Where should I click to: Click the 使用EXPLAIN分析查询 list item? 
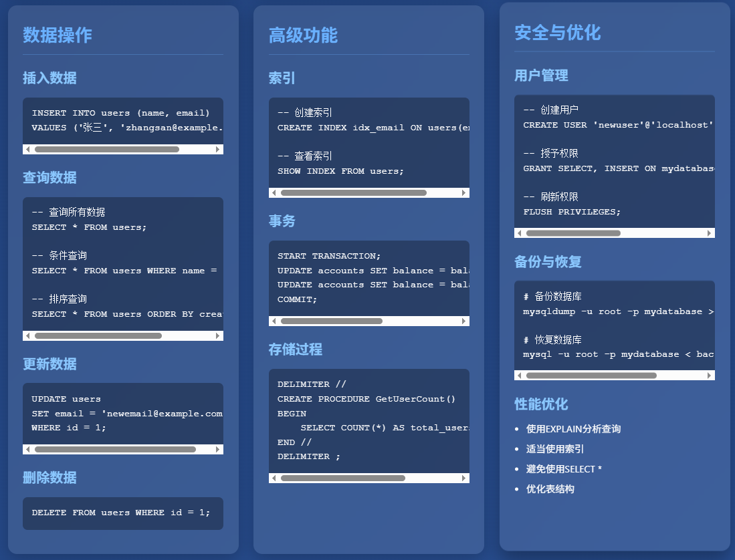click(574, 428)
